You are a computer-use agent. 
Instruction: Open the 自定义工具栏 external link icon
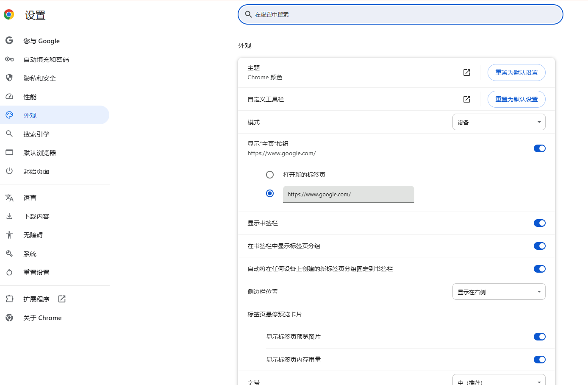point(467,99)
